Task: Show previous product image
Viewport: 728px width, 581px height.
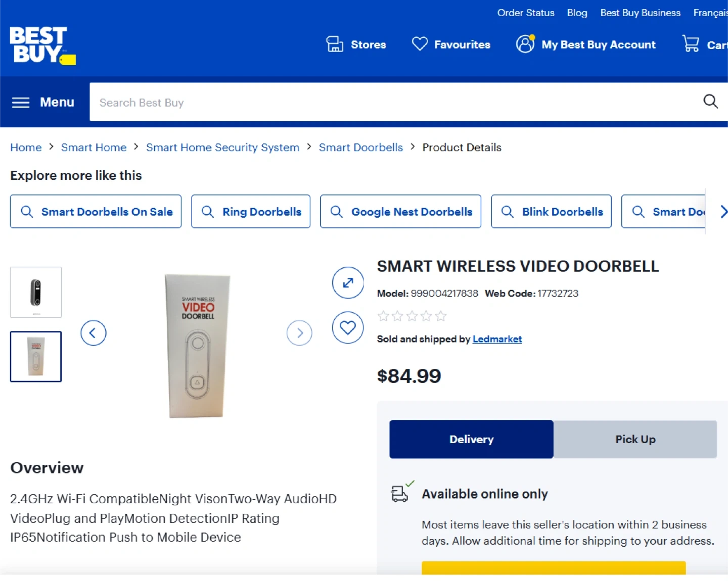Action: coord(94,333)
